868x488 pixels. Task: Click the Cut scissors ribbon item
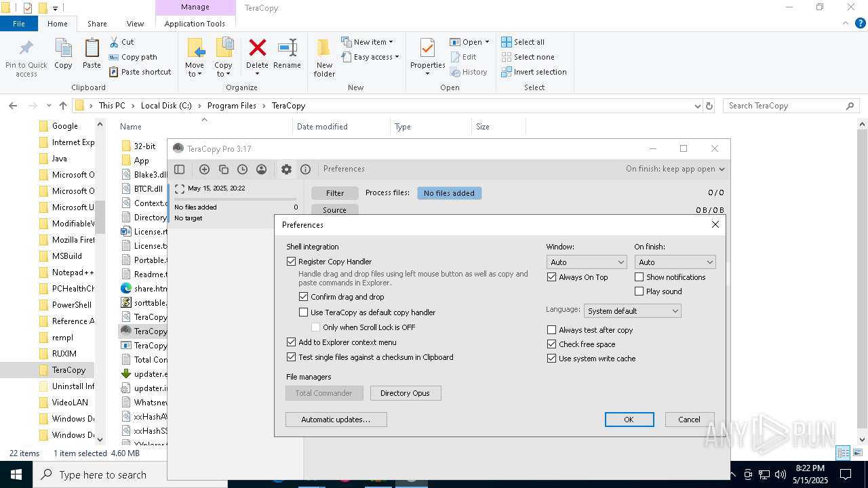tap(122, 42)
